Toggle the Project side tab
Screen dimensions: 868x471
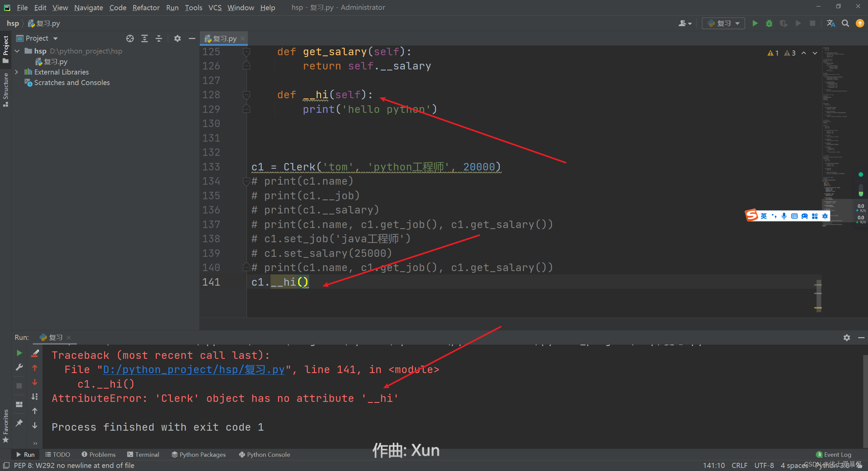[x=5, y=49]
